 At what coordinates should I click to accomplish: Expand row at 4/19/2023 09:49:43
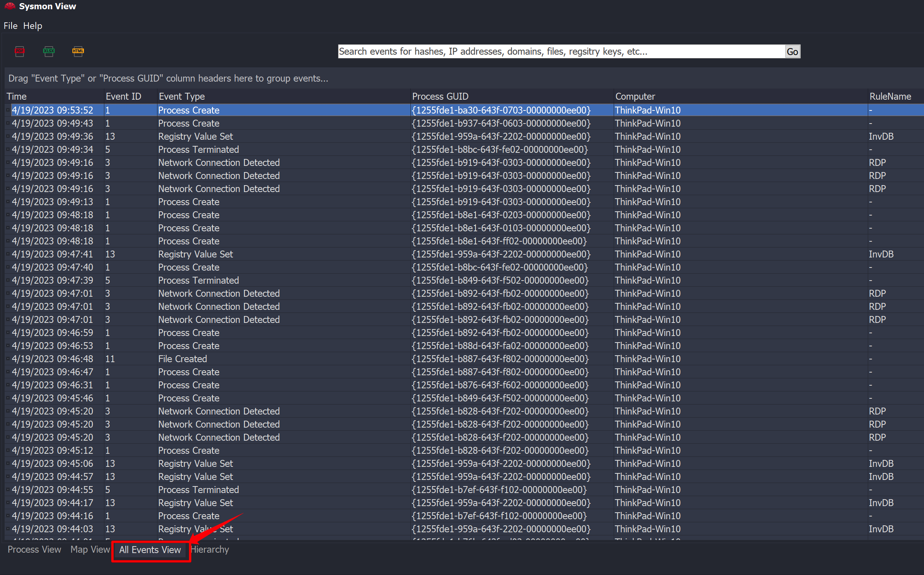8,123
